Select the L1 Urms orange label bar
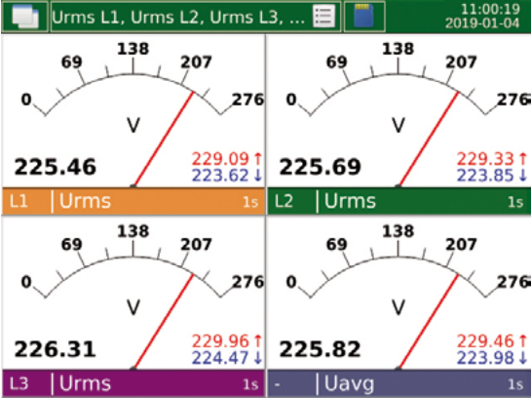This screenshot has width=532, height=398. (133, 201)
